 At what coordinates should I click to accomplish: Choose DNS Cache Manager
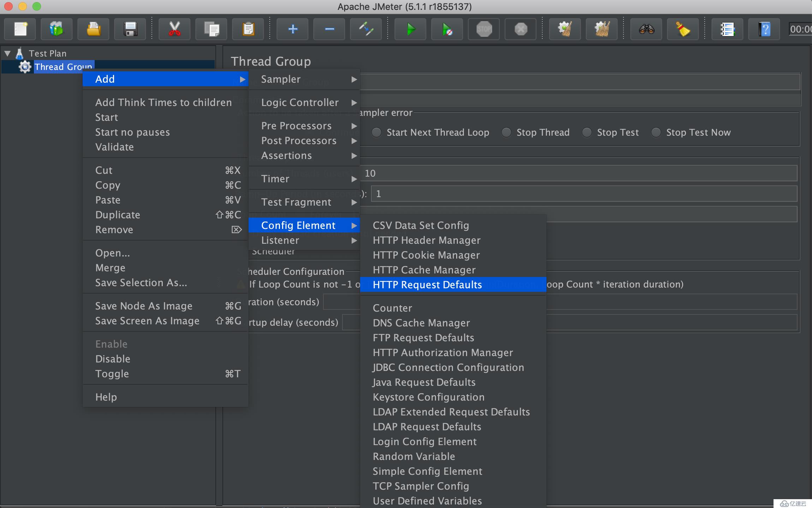click(x=453, y=323)
